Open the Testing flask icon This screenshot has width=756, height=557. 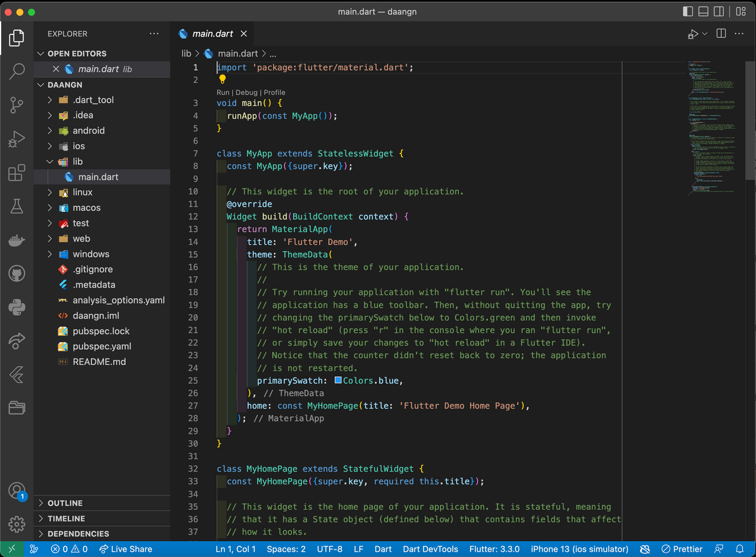click(17, 207)
